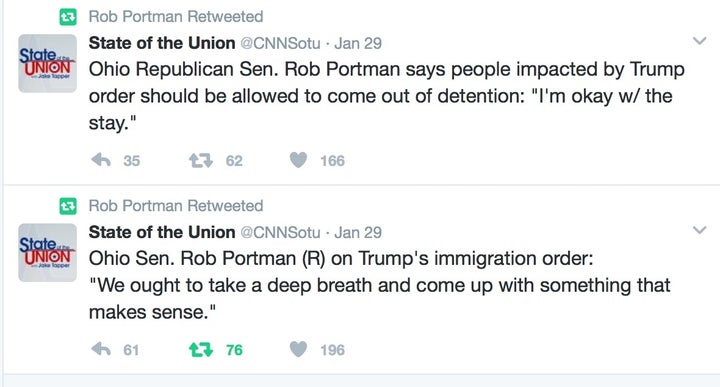This screenshot has height=387, width=720.
Task: Click retweet indicator icon above first tweet
Action: click(68, 17)
